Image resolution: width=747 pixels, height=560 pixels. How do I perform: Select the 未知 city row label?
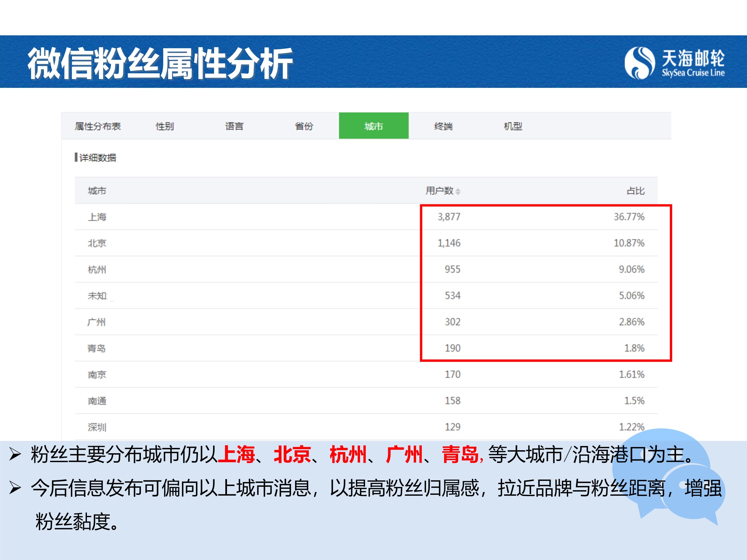click(x=97, y=296)
